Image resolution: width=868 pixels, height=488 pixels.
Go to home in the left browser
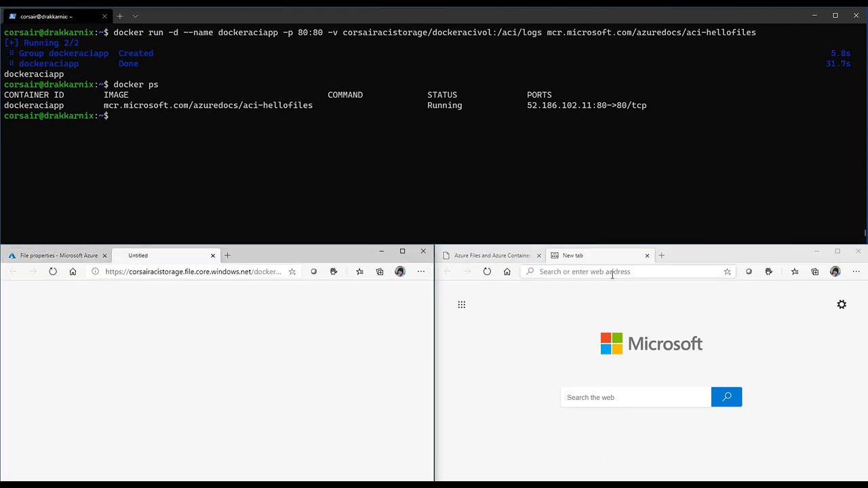[73, 272]
